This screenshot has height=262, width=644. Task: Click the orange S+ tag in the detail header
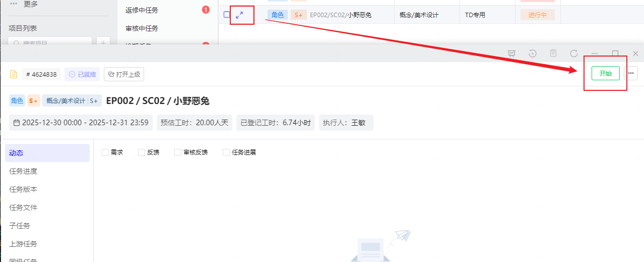pos(34,100)
